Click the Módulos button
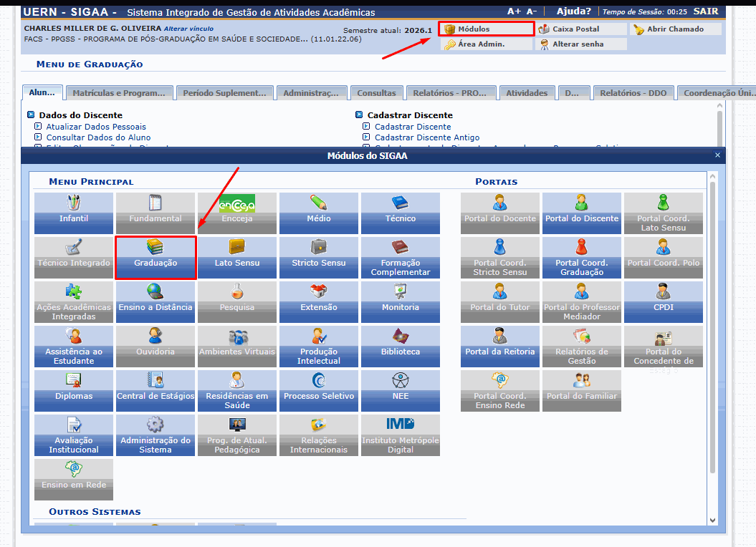 [487, 29]
